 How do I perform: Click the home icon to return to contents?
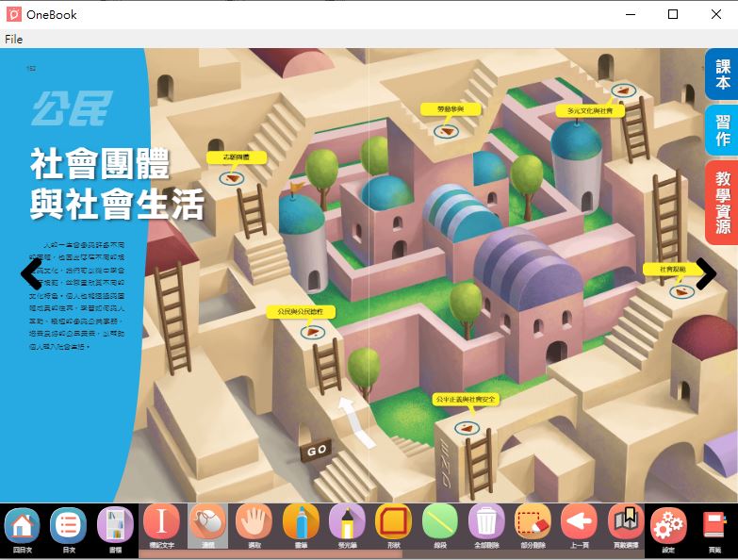[22, 524]
